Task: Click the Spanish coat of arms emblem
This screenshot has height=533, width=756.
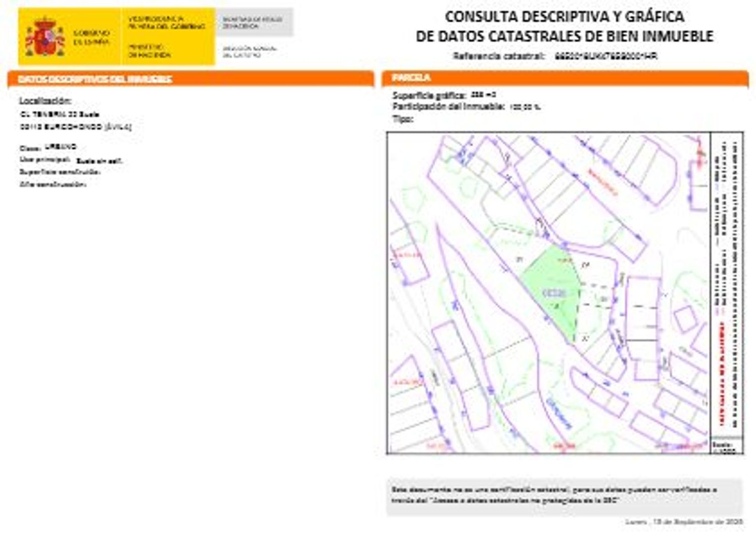Action: coord(45,37)
